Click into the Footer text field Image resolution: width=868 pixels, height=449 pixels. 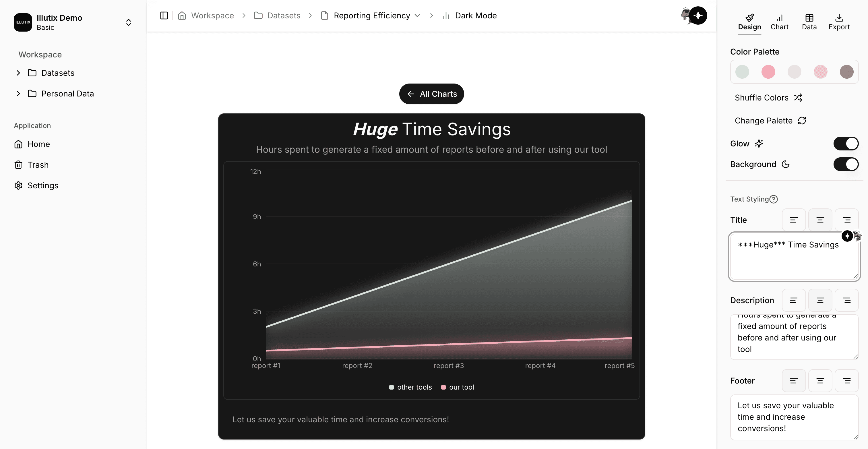[x=794, y=417]
